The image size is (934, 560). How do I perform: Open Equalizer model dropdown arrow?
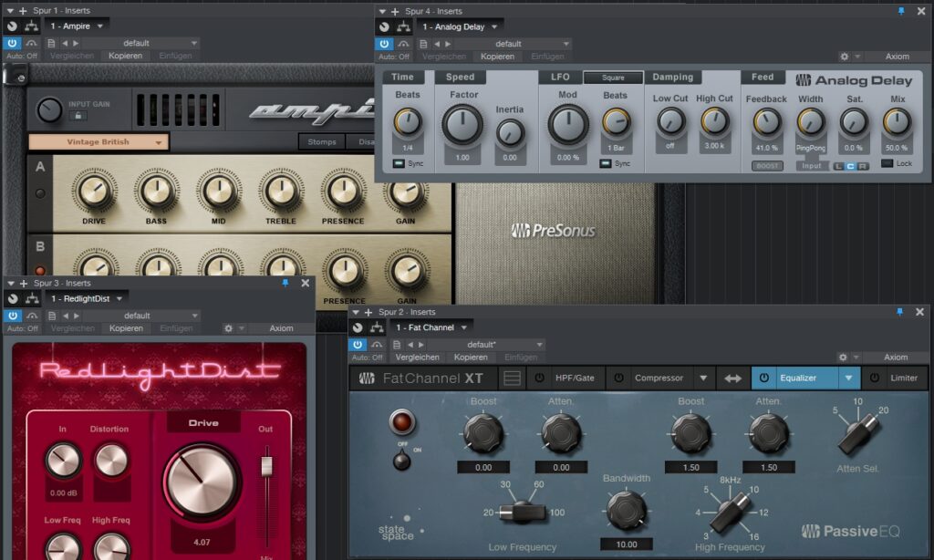[848, 378]
